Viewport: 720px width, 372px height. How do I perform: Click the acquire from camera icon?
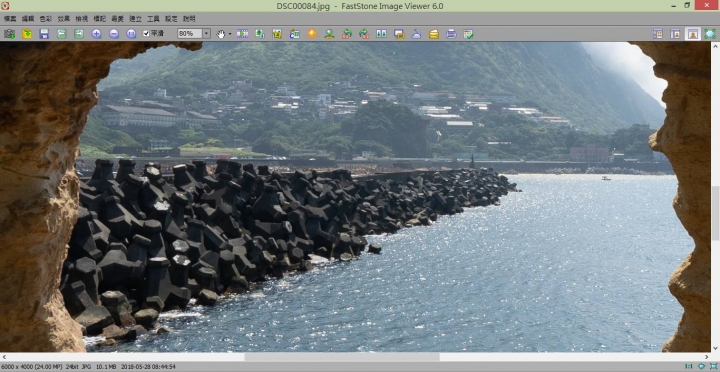pos(10,34)
